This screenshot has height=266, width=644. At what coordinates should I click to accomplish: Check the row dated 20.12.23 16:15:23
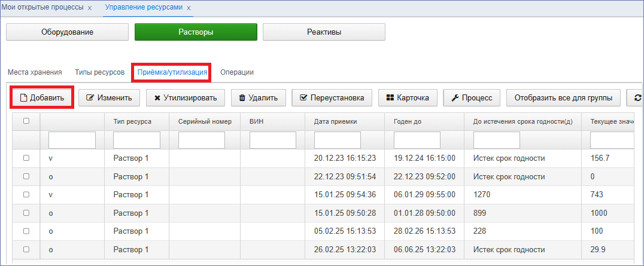click(26, 158)
